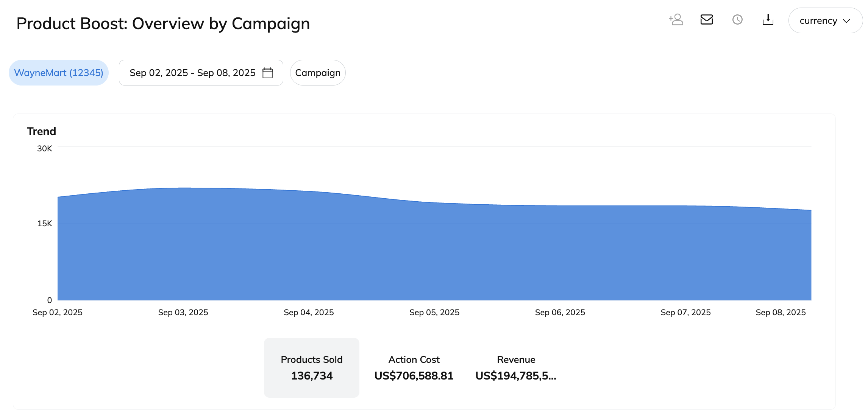Click the Trend chart heading
The height and width of the screenshot is (420, 868).
pos(42,131)
